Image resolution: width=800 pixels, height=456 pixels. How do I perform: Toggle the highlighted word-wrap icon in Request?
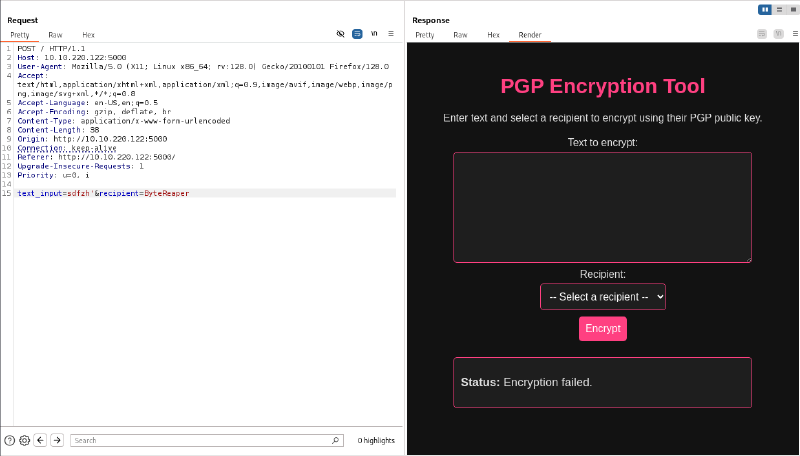[x=357, y=34]
